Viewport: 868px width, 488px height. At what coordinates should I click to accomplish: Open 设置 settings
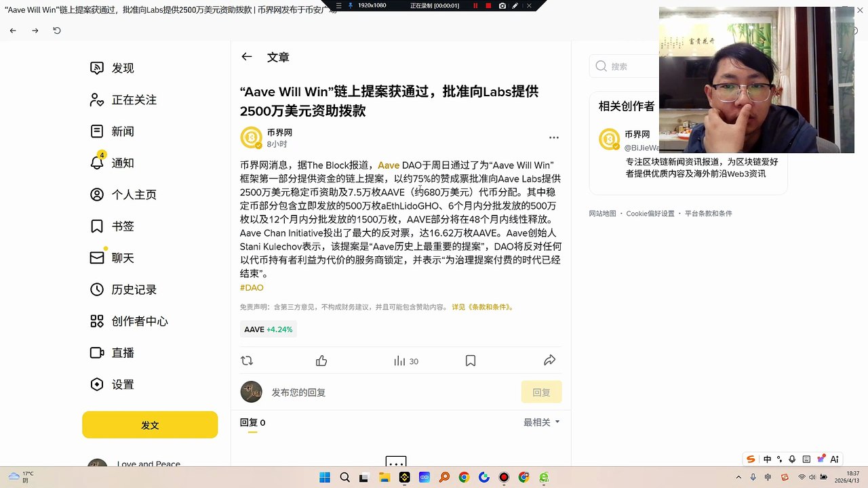pyautogui.click(x=113, y=385)
